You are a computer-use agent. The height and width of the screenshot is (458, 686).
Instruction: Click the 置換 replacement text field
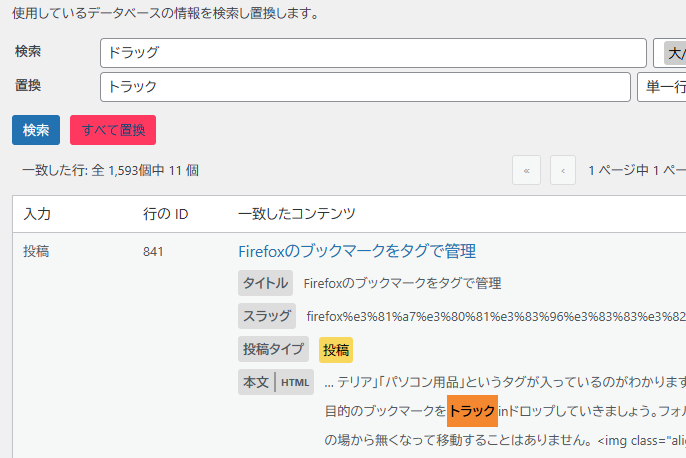[364, 87]
